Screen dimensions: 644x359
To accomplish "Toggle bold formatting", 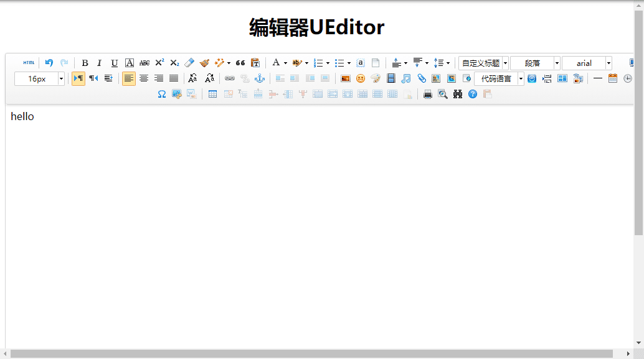I will (x=85, y=63).
